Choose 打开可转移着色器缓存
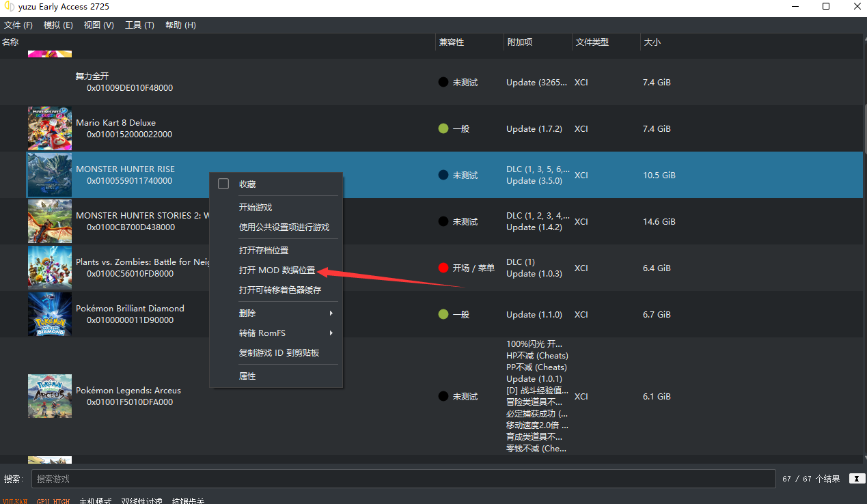The image size is (867, 504). coord(276,290)
